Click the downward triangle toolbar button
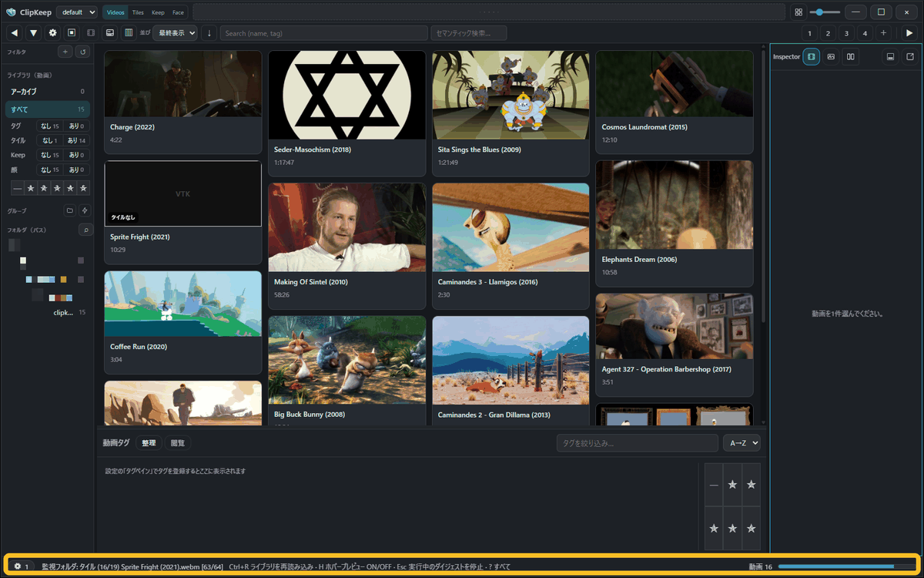 [x=34, y=32]
